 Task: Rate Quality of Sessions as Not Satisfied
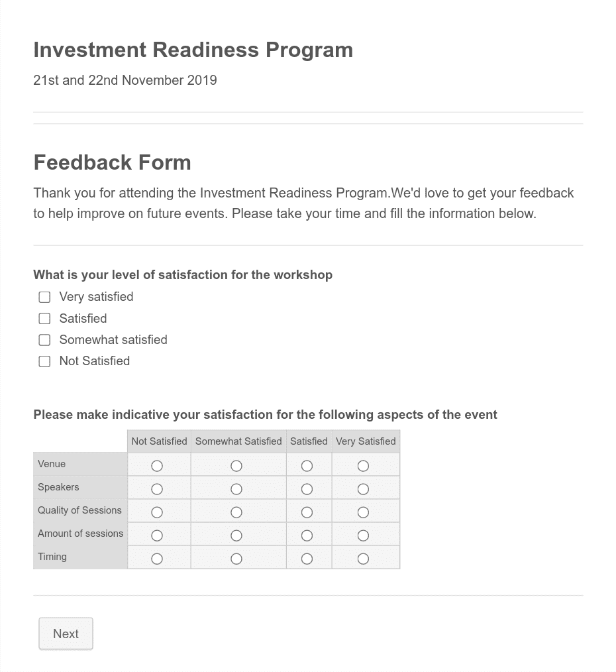156,512
